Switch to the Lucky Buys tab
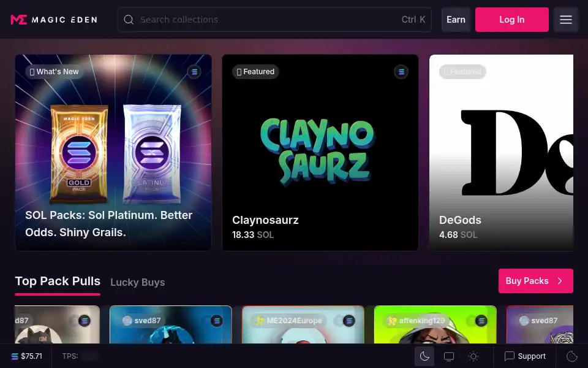 coord(138,282)
